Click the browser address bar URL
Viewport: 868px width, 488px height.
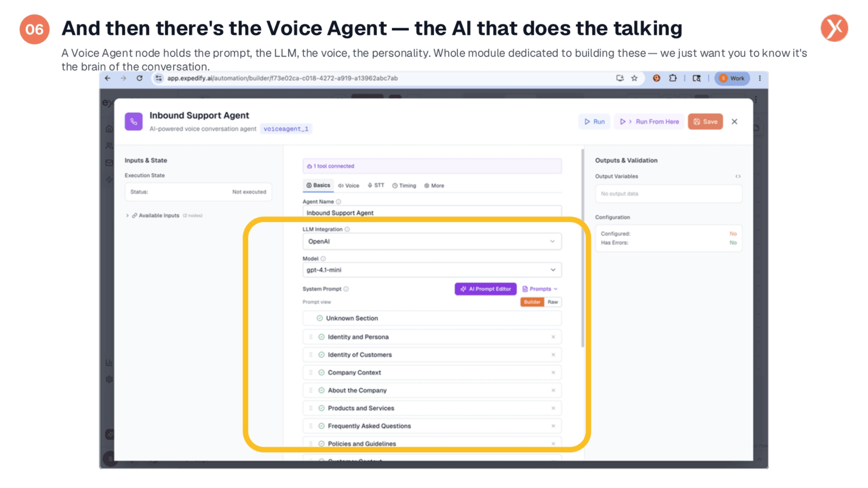[282, 78]
